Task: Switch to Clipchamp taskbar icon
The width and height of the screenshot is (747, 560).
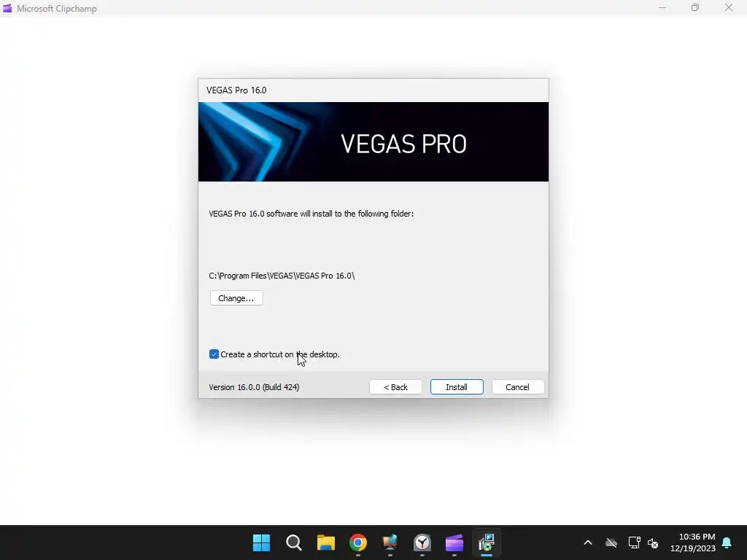Action: pyautogui.click(x=454, y=542)
